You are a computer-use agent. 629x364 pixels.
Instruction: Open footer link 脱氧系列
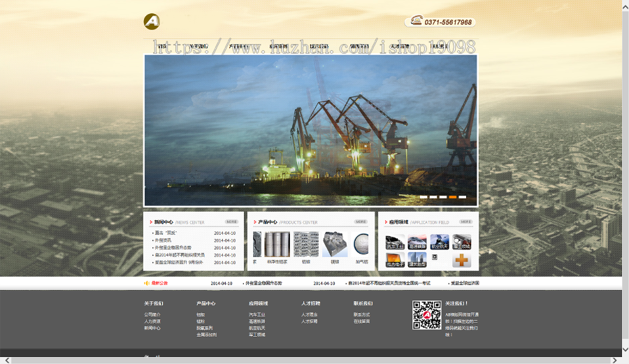(x=205, y=328)
